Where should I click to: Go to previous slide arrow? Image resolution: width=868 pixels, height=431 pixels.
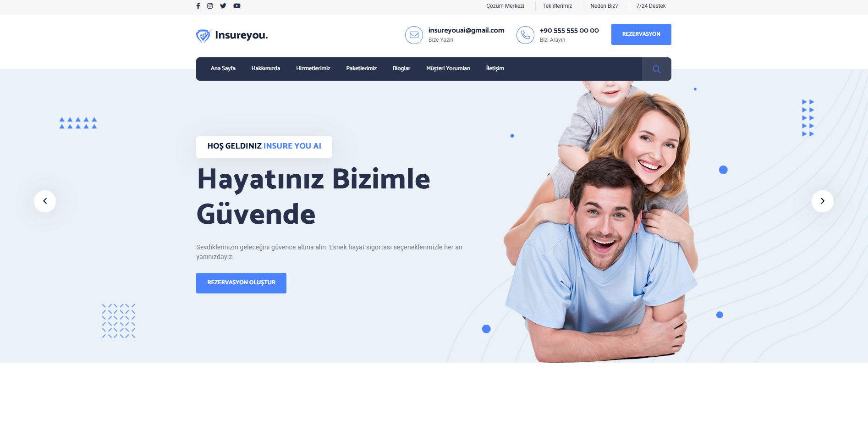tap(45, 201)
